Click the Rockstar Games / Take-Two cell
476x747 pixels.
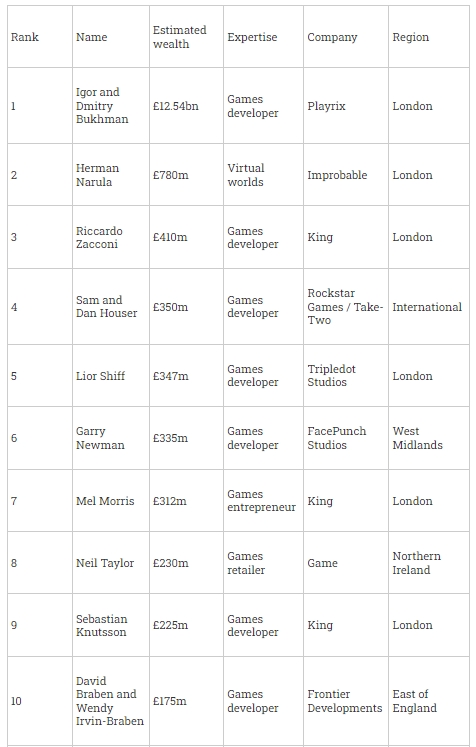tap(346, 306)
